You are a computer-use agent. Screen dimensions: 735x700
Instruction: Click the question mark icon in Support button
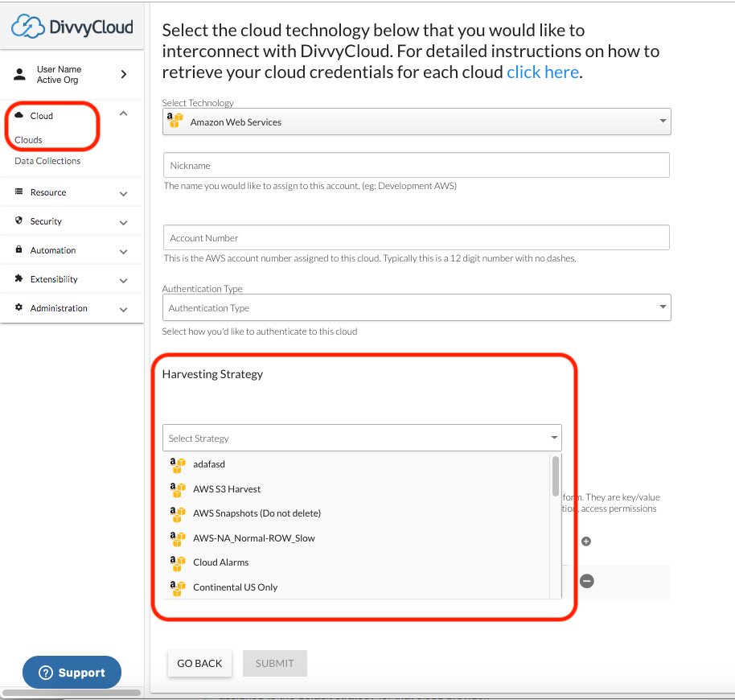pos(46,673)
